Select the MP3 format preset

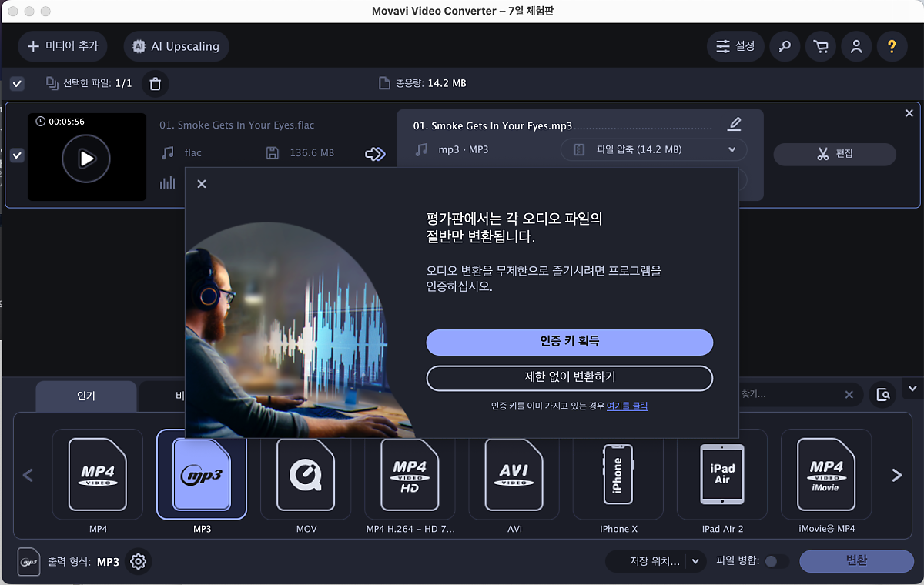point(202,474)
